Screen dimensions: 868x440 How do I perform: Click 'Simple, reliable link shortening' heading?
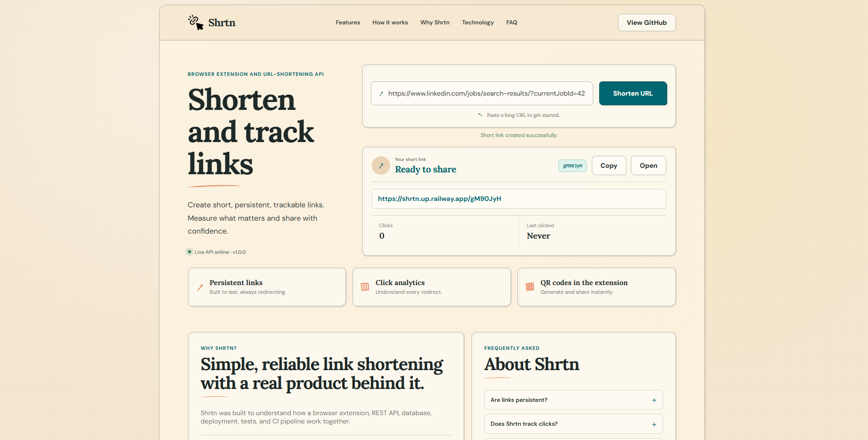point(322,374)
